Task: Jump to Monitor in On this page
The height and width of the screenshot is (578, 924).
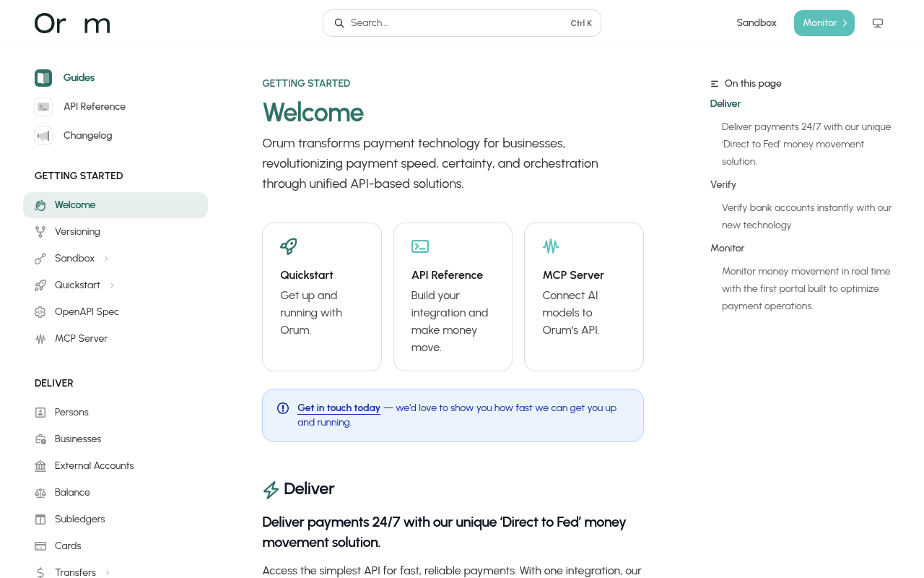Action: tap(728, 249)
